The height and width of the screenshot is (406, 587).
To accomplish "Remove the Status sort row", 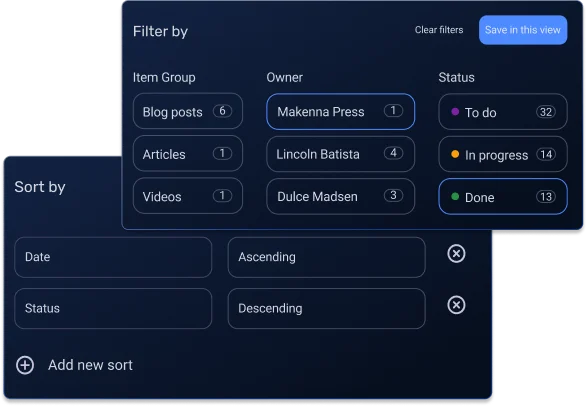I will 456,305.
